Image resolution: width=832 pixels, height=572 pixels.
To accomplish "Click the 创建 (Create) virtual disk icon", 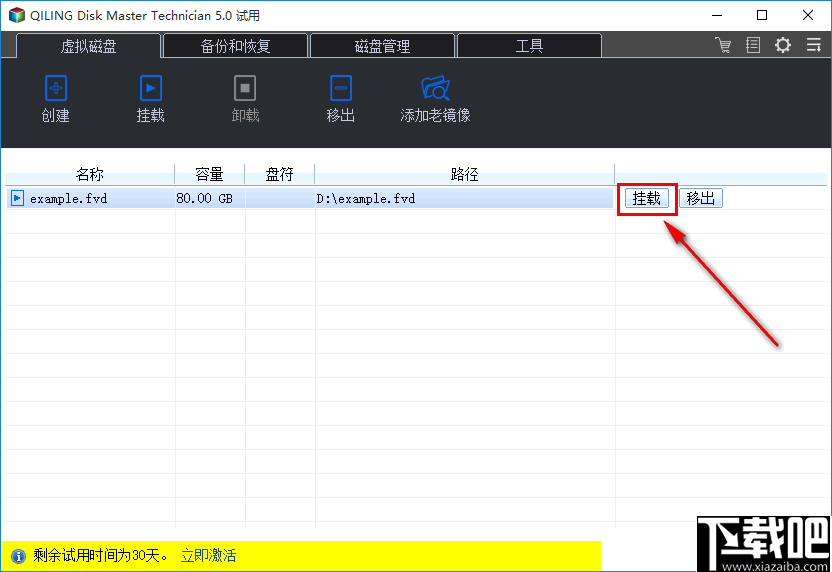I will pyautogui.click(x=56, y=88).
